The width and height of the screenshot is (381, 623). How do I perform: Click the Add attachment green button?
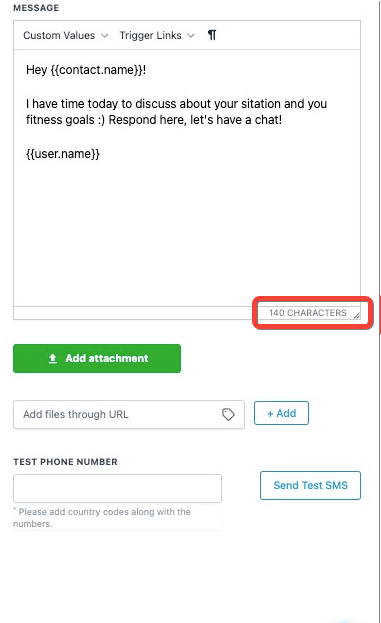[97, 358]
